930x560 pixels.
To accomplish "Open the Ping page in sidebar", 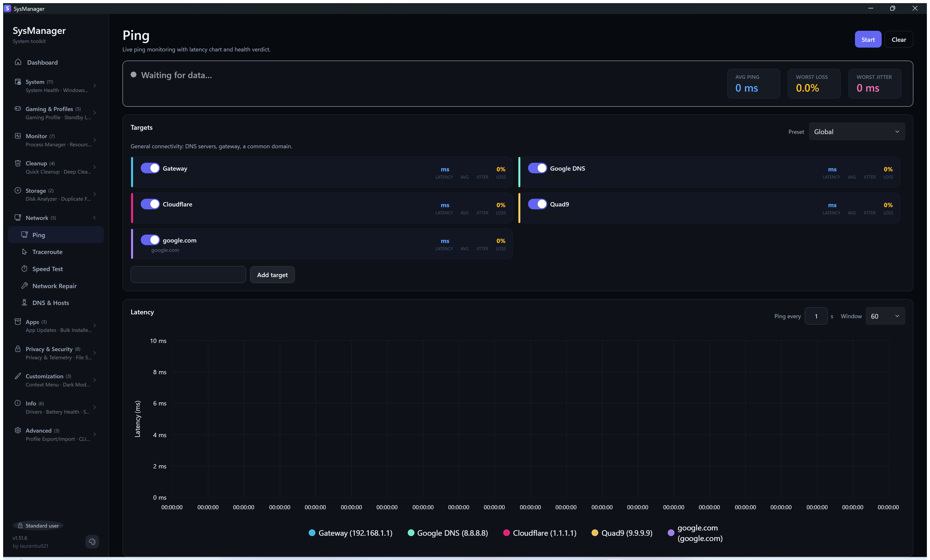I will pos(56,235).
